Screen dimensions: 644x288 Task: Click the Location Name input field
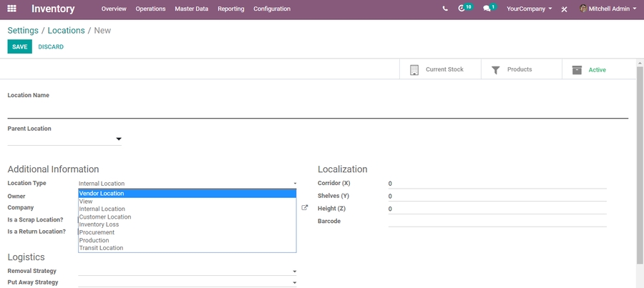click(317, 111)
